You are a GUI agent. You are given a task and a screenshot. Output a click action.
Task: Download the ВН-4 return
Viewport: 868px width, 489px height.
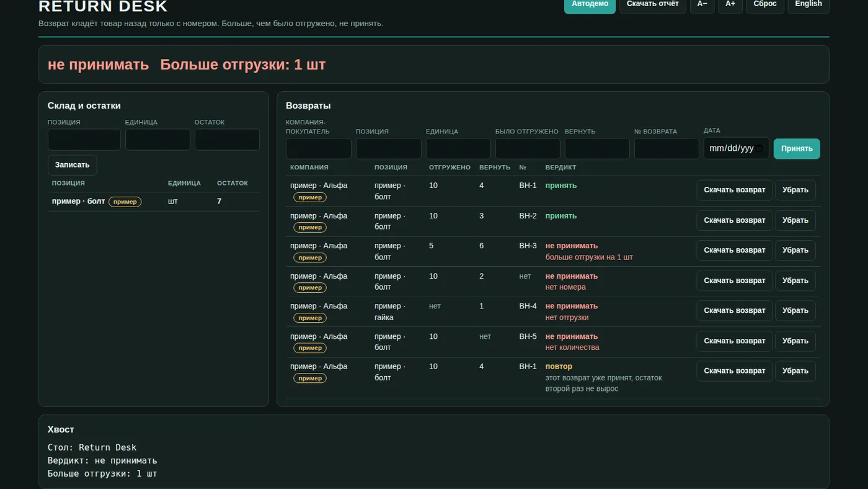[735, 310]
